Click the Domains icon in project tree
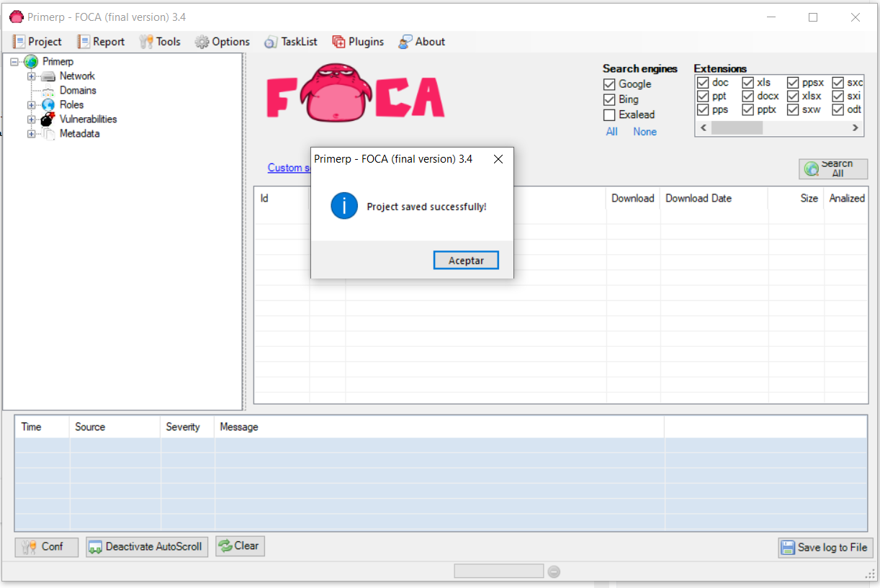The image size is (880, 588). point(48,91)
